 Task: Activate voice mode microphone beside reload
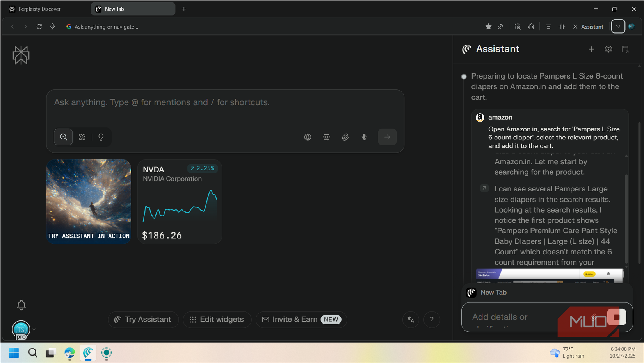pos(53,27)
